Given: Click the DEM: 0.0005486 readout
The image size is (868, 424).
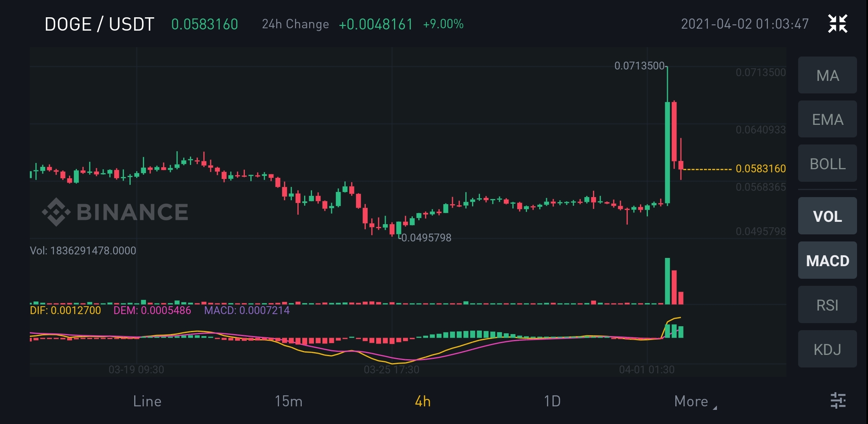Looking at the screenshot, I should tap(152, 310).
